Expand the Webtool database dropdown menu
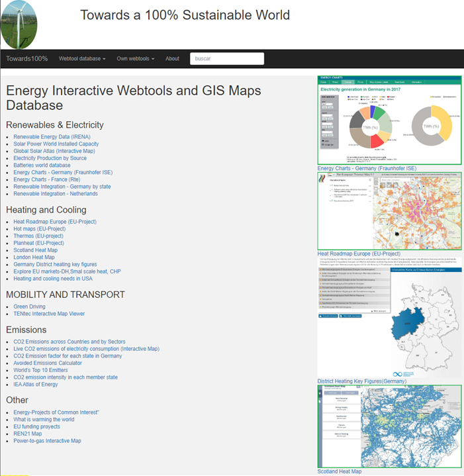Screen dimensions: 464x476 click(82, 58)
